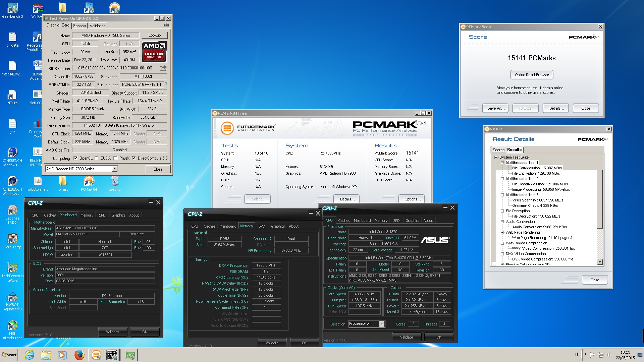This screenshot has height=362, width=644.
Task: Open Caches tab in the Mainboard CPU-Z window
Action: [50, 215]
